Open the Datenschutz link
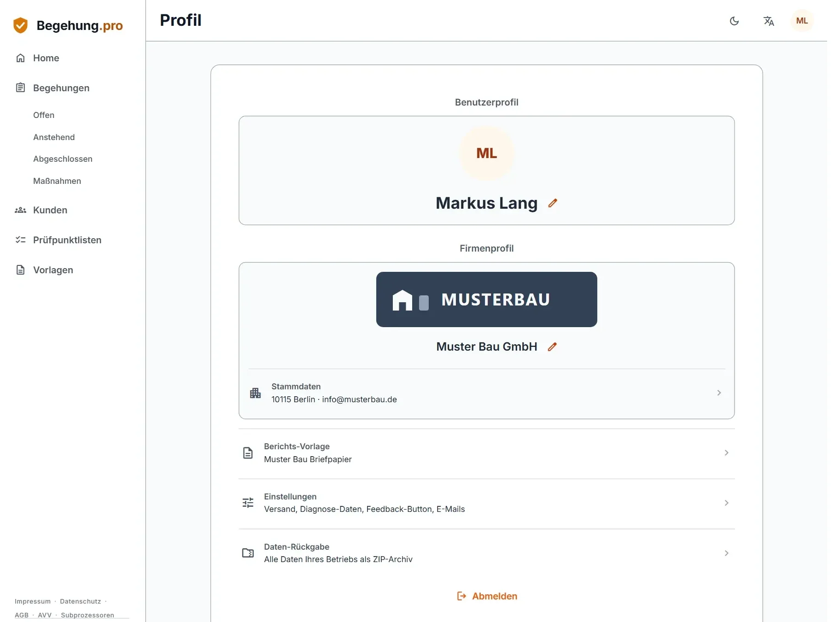This screenshot has height=622, width=840. 81,601
